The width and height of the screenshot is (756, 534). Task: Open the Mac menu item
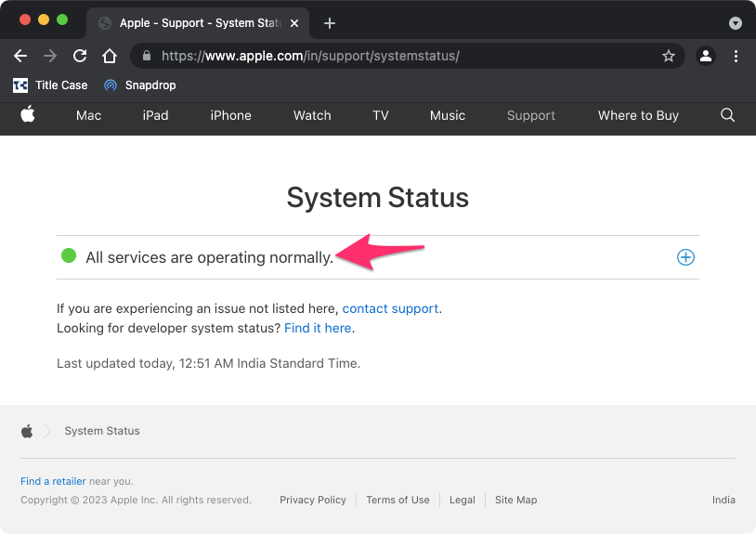89,116
